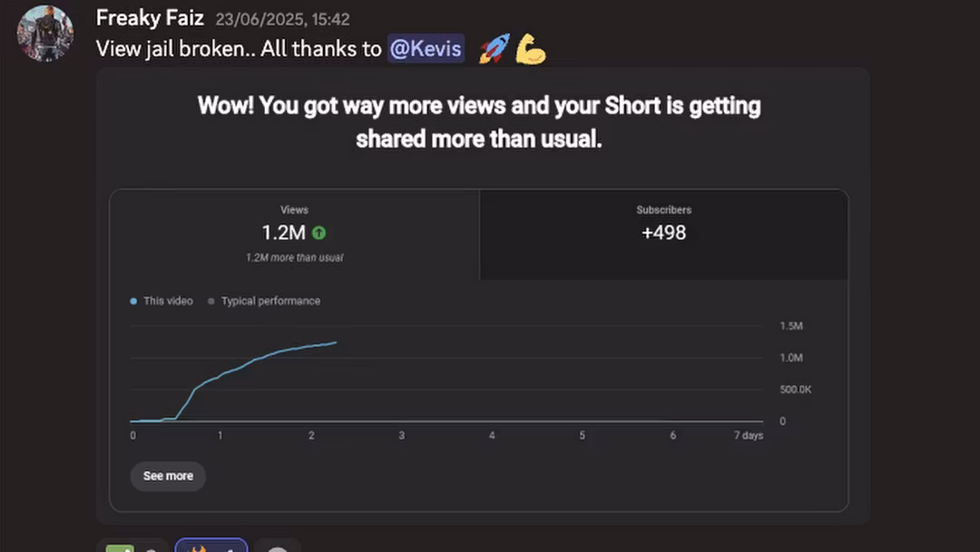Toggle the highlighted fire reaction

pos(211,546)
